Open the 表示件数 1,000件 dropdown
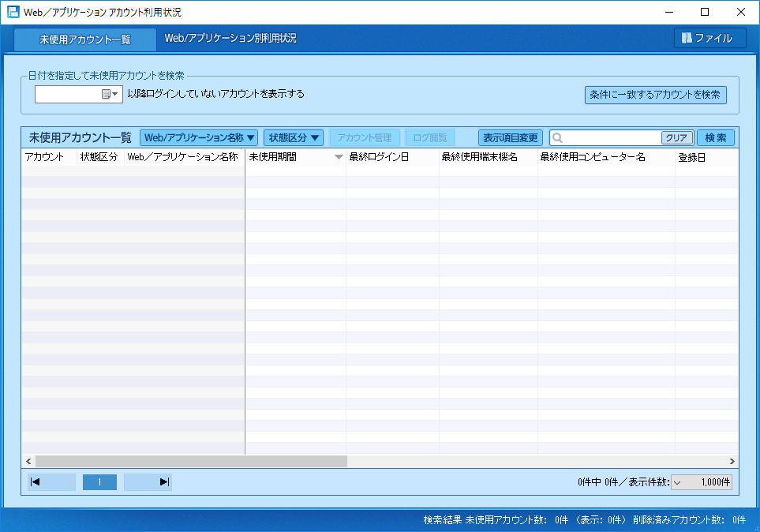Viewport: 760px width, 532px height. [702, 482]
